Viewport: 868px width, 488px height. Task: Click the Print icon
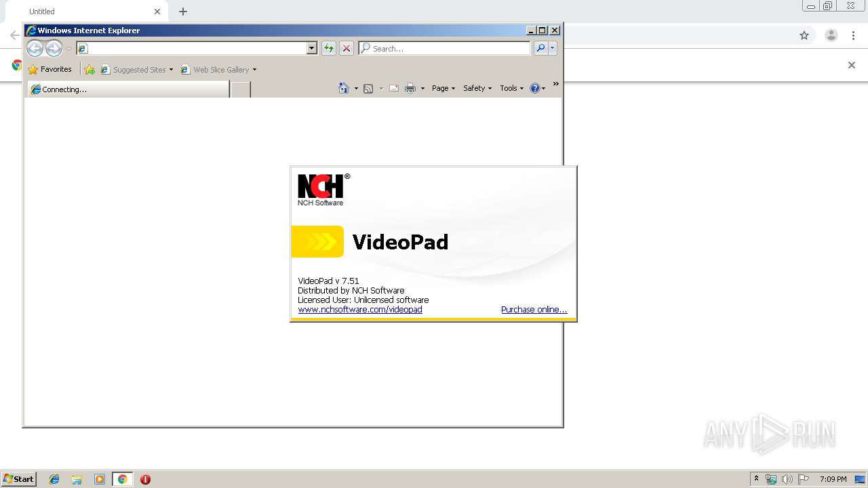410,88
